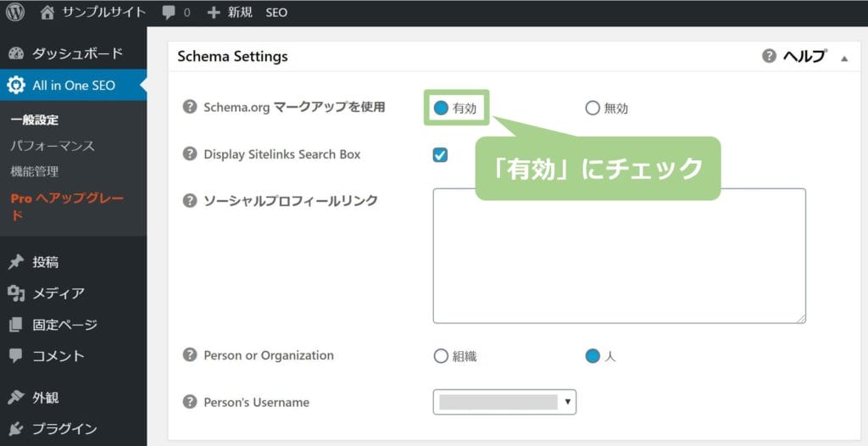Click the All in One SEO gear icon
The image size is (868, 446).
(16, 86)
